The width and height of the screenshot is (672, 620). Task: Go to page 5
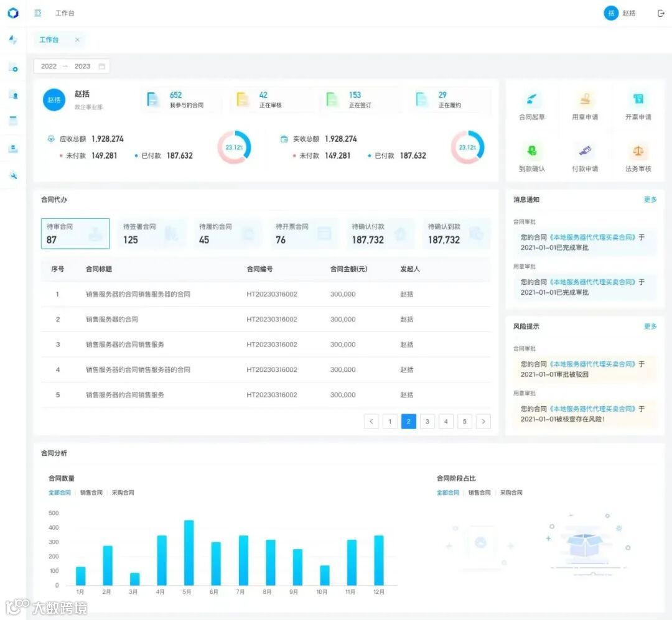click(465, 422)
